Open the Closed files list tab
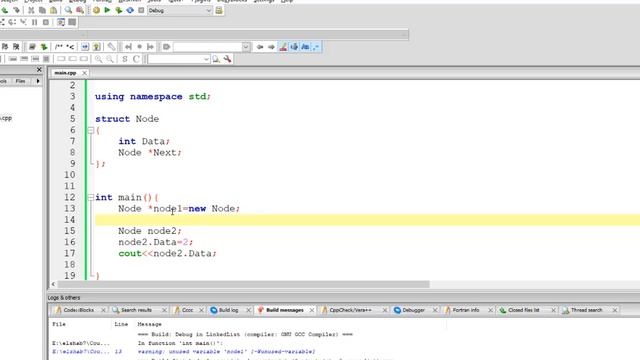The image size is (640, 360). tap(523, 310)
